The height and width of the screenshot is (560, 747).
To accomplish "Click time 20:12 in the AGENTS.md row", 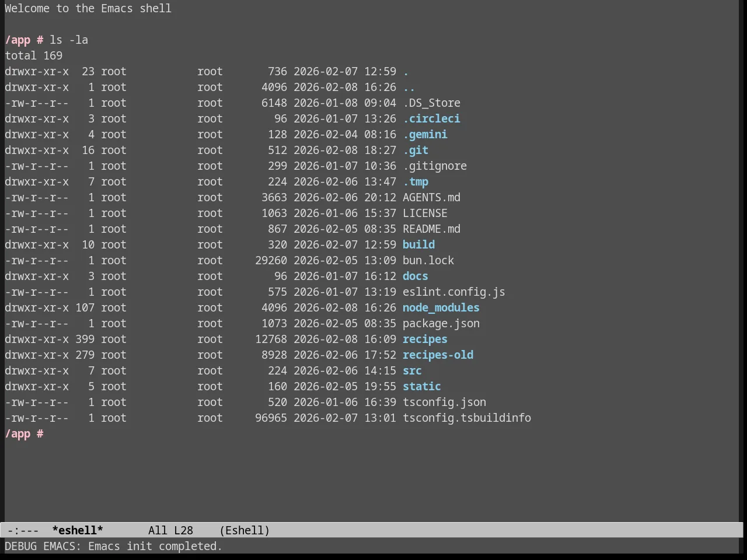I will (380, 197).
